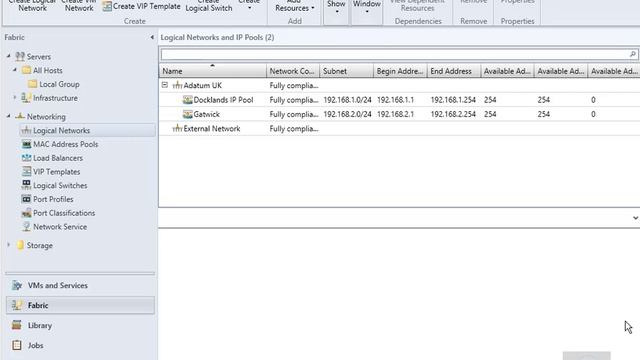Click the Logical Networks icon in tree
The image size is (640, 360).
click(26, 130)
